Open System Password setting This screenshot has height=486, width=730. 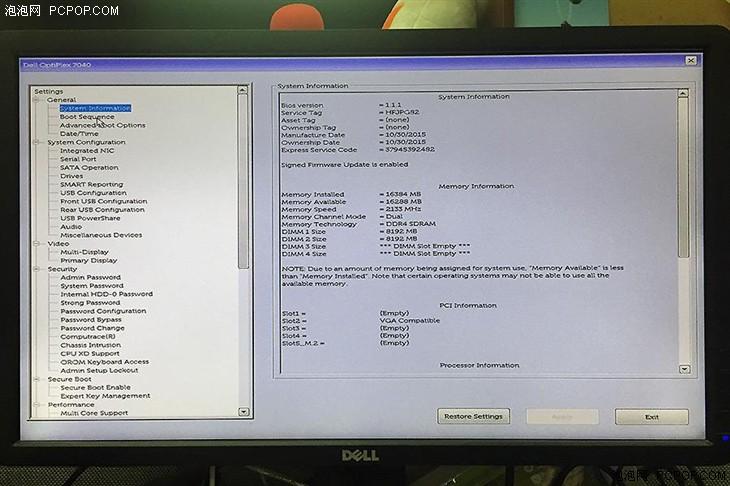coord(92,286)
